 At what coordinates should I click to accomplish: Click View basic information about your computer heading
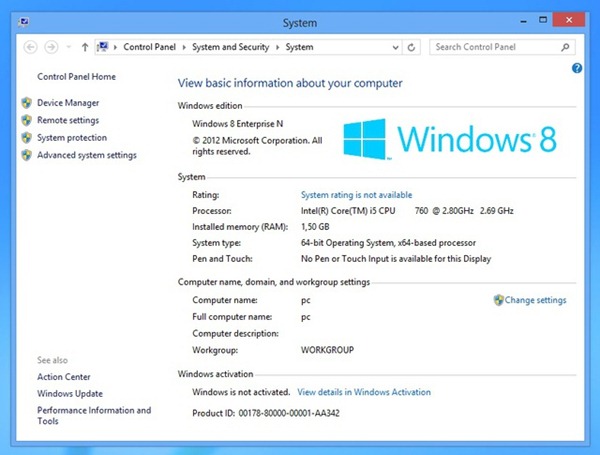point(290,83)
